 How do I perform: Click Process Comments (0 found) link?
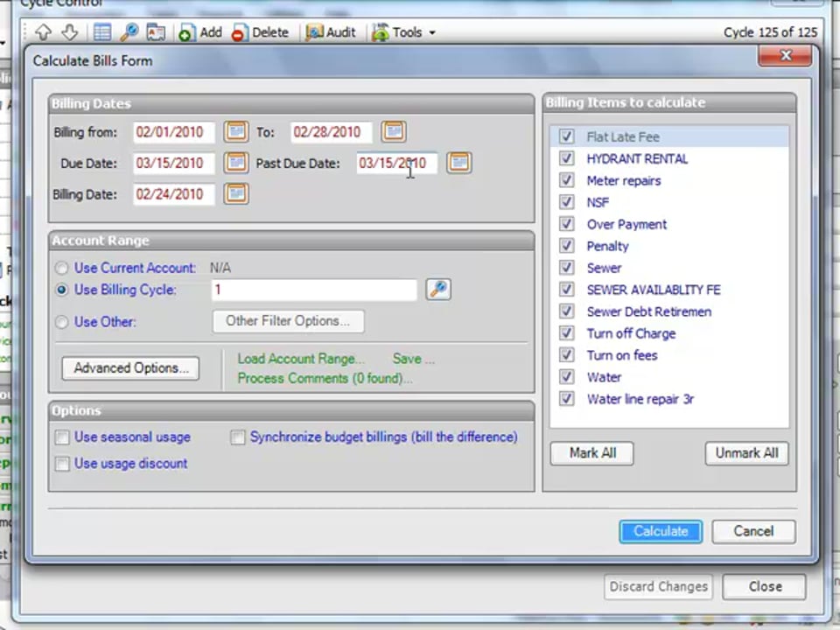point(325,378)
